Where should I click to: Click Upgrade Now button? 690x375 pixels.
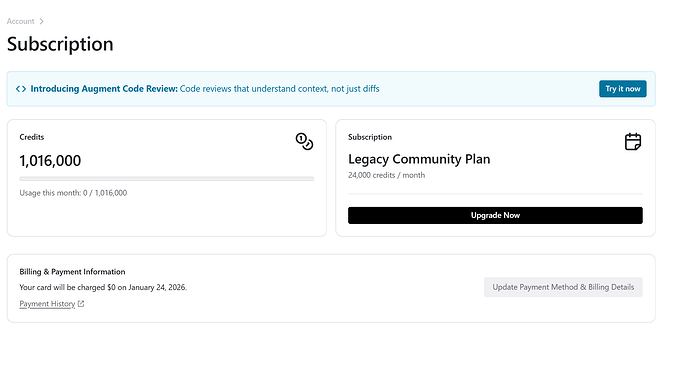click(x=495, y=215)
